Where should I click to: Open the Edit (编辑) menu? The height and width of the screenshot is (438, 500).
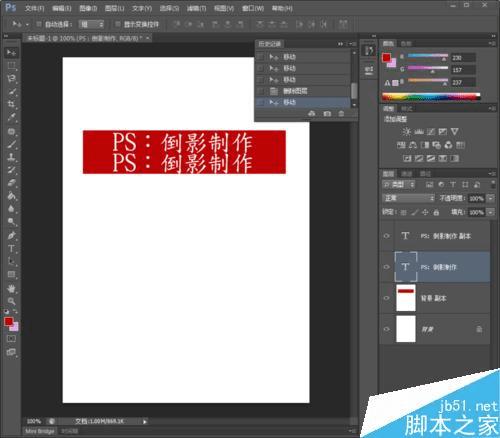tap(62, 8)
